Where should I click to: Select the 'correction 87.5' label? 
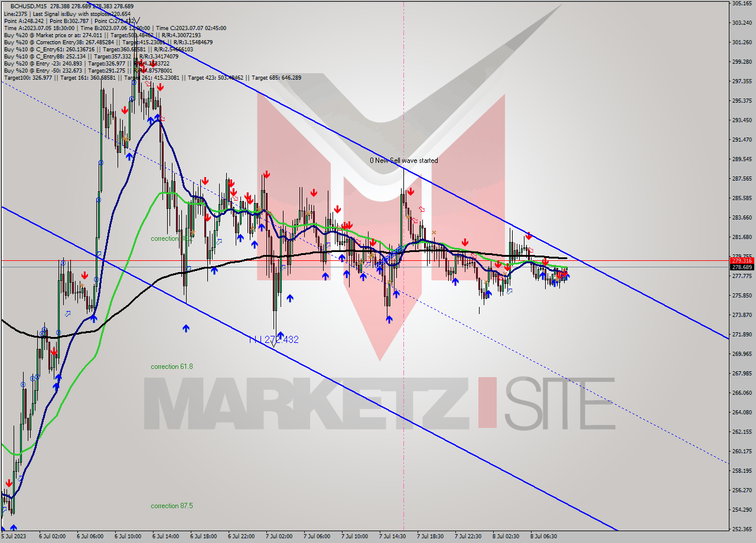[x=171, y=506]
